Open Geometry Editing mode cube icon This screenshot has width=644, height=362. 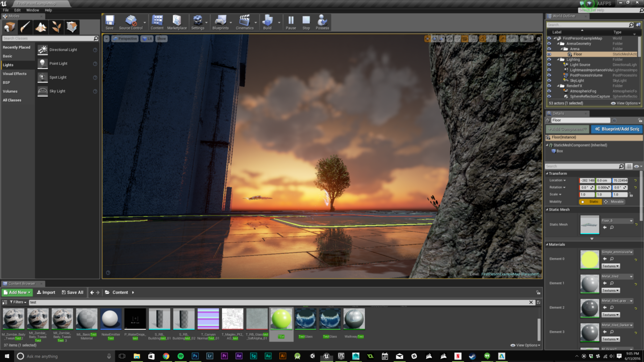72,27
